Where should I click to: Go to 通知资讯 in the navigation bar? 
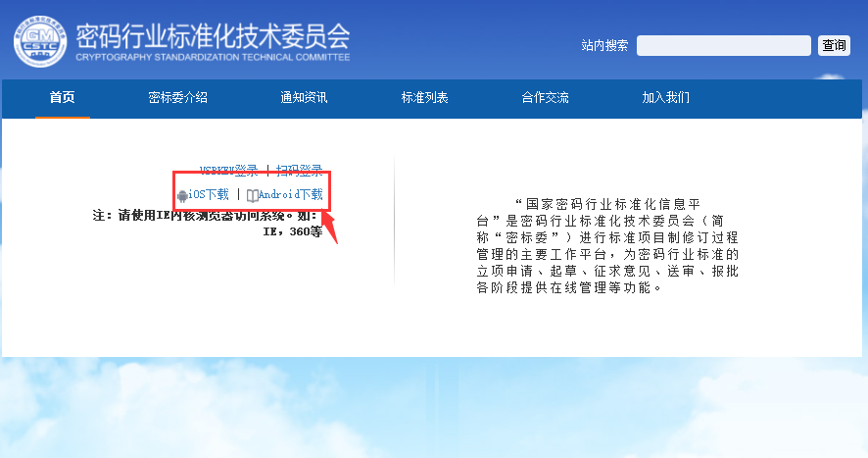coord(304,98)
